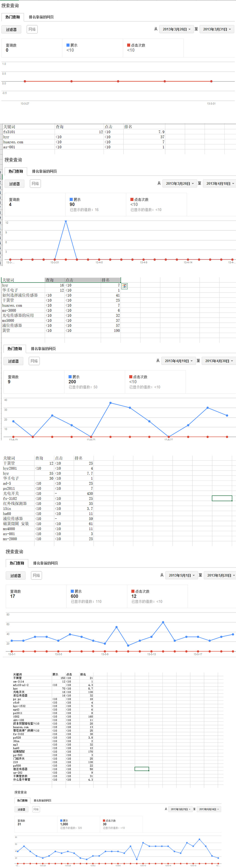Screen dimensions: 236x868
Task: Expand the 2013年4月19日 start date picker
Action: pos(178,361)
